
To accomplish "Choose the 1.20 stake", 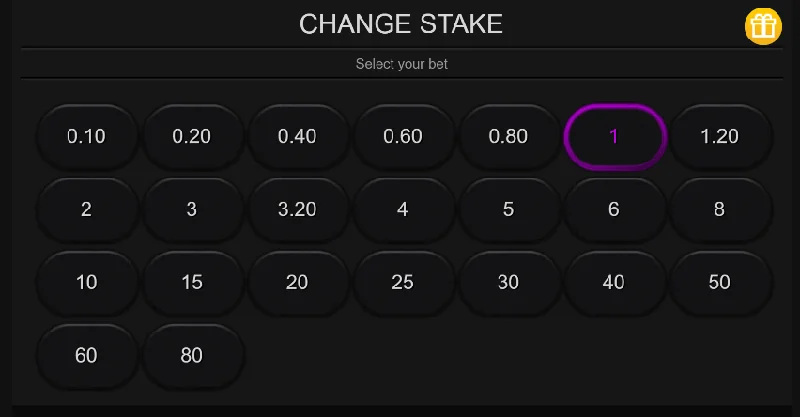I will pos(719,136).
